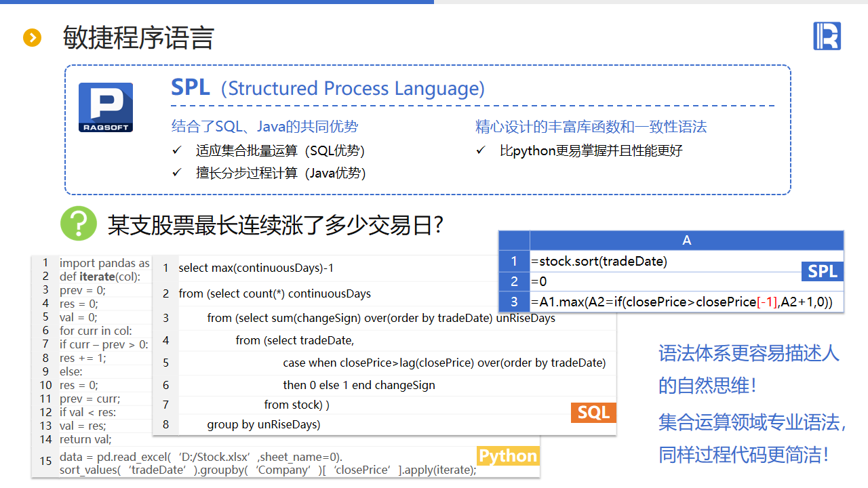Click Python line def iterate(col)
The width and height of the screenshot is (868, 488).
[x=100, y=277]
